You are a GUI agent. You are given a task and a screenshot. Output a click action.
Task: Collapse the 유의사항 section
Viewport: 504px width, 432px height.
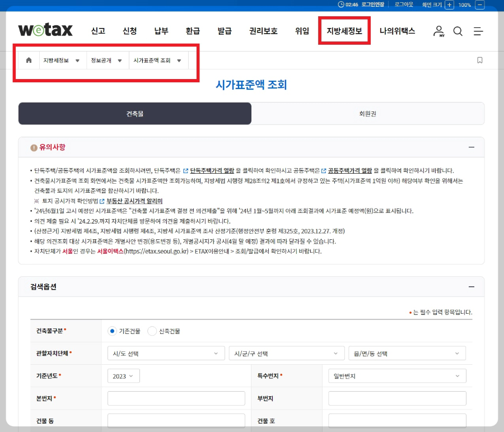(472, 147)
